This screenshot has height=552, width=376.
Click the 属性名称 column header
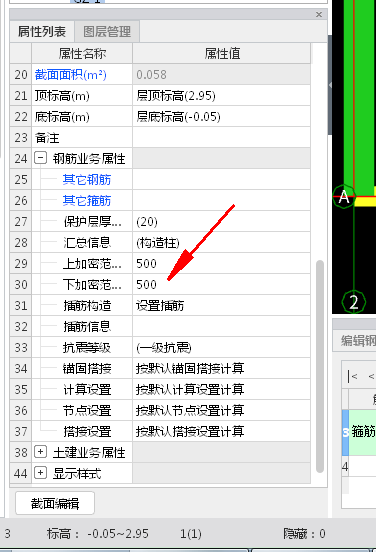pos(82,54)
